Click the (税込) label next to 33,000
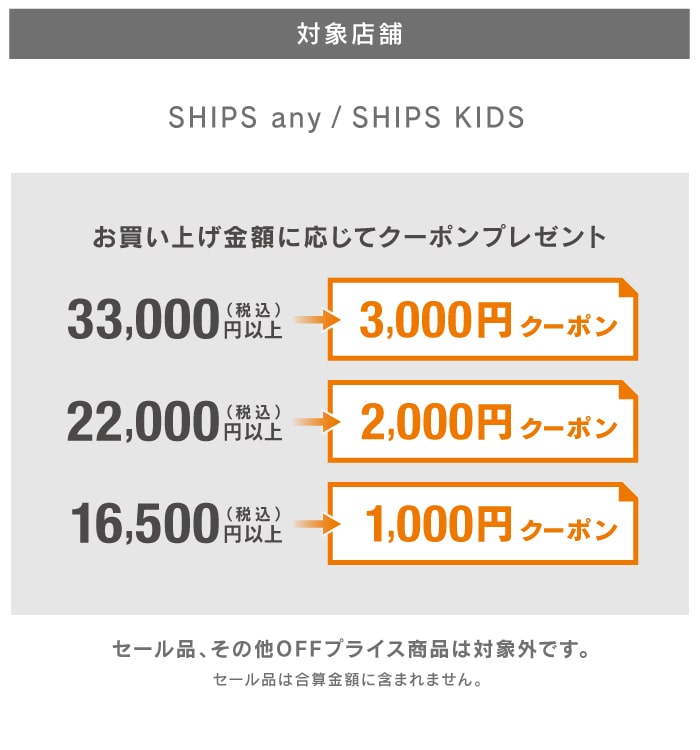 click(x=252, y=308)
